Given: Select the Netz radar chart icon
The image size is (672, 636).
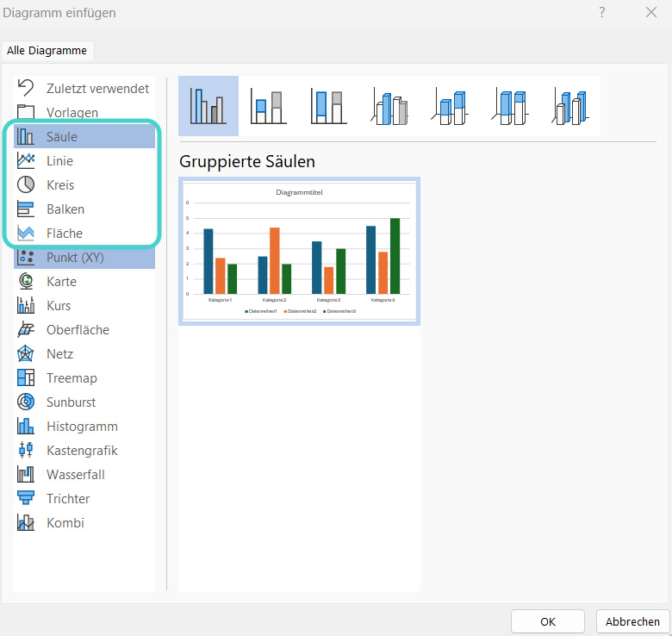Looking at the screenshot, I should tap(26, 353).
